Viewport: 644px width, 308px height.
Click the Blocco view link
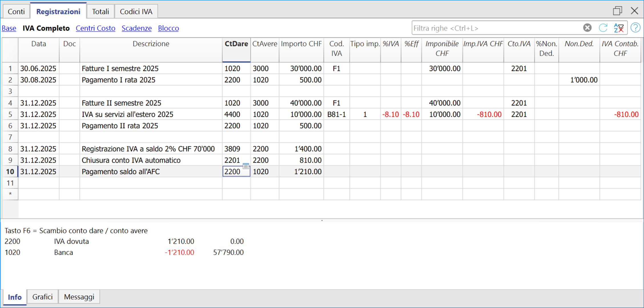point(168,28)
